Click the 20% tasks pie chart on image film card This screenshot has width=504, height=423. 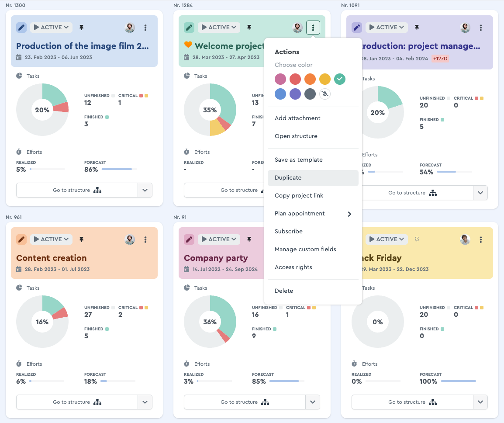point(42,110)
